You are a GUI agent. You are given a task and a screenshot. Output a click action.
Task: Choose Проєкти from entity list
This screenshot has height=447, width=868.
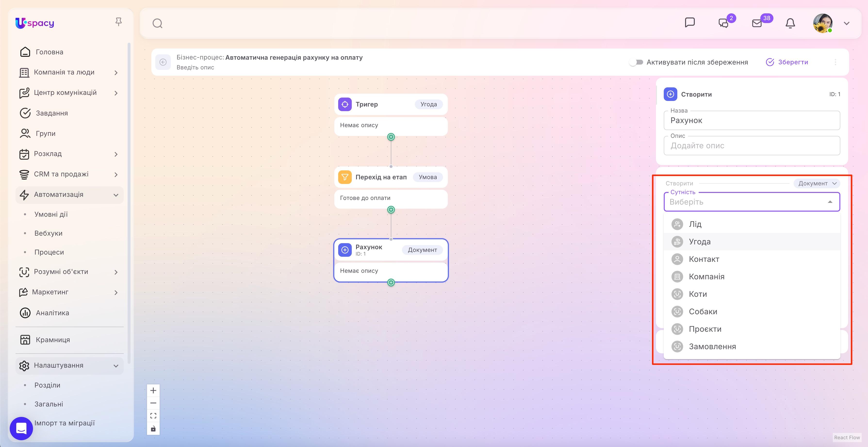coord(752,329)
